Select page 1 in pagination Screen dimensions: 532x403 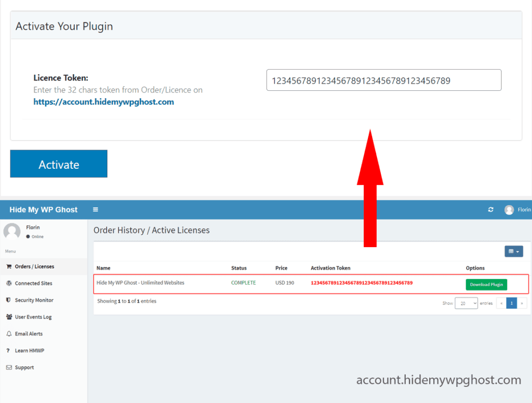511,303
